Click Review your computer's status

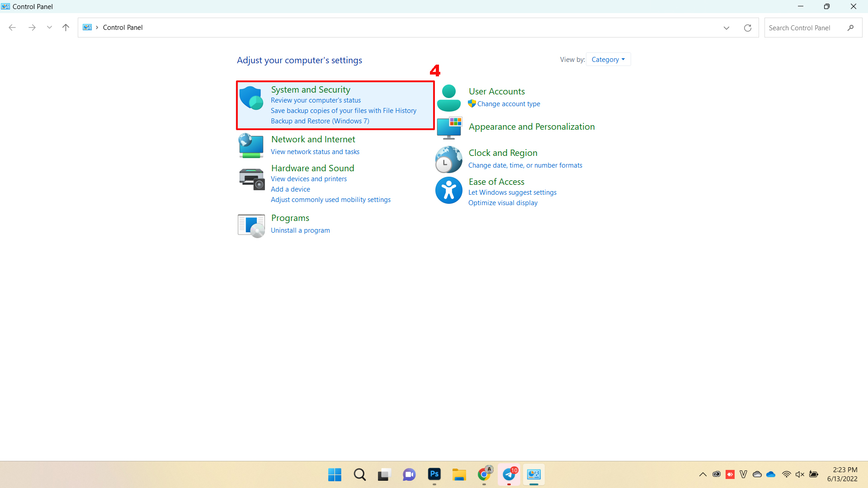[x=316, y=100]
